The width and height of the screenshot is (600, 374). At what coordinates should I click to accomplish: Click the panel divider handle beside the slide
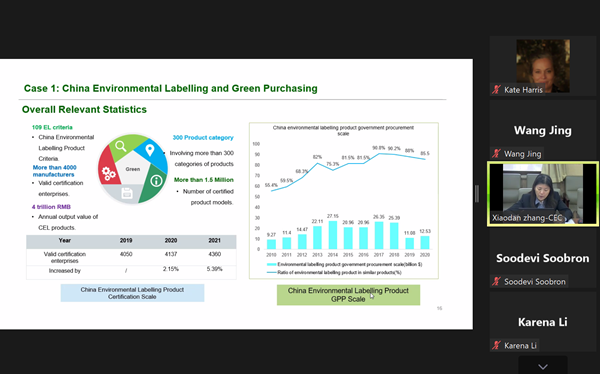[x=477, y=194]
